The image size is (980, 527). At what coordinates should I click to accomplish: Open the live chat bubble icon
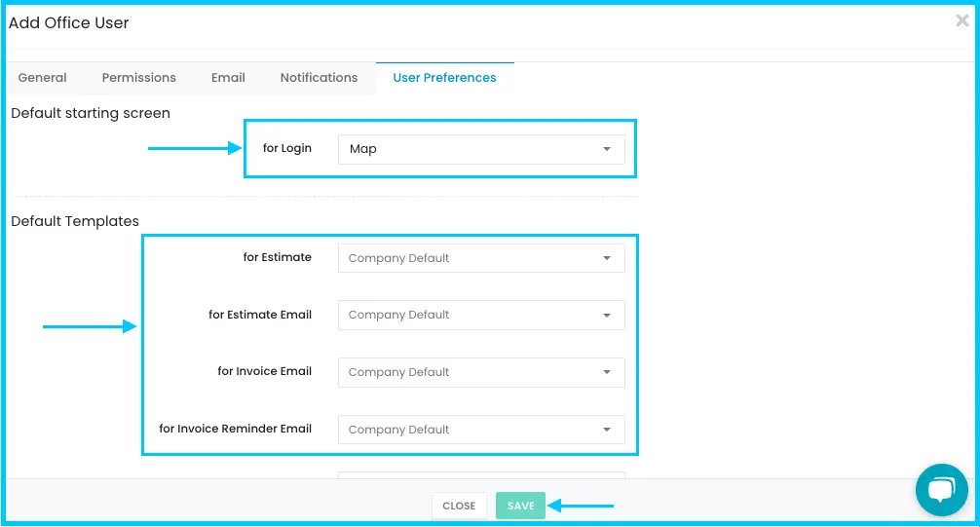[x=941, y=489]
